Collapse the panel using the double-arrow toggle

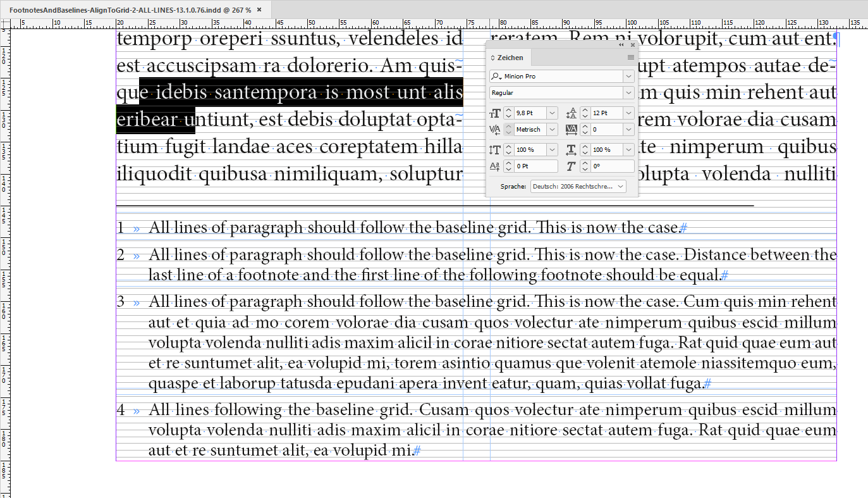pyautogui.click(x=620, y=44)
